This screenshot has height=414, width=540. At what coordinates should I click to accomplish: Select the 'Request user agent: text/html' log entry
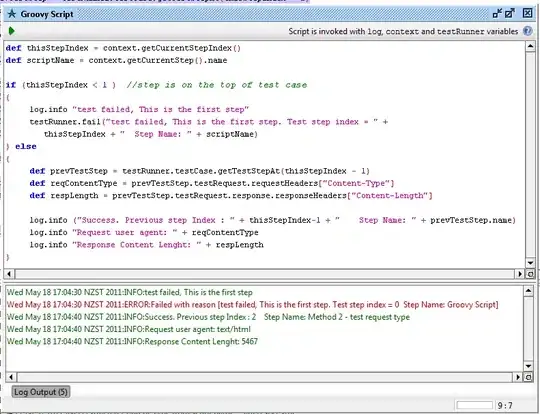point(129,329)
